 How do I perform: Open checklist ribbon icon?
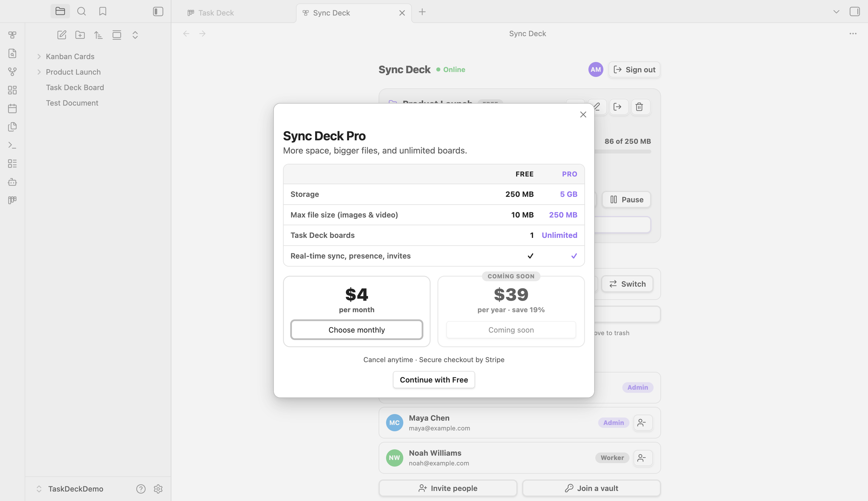pyautogui.click(x=12, y=164)
